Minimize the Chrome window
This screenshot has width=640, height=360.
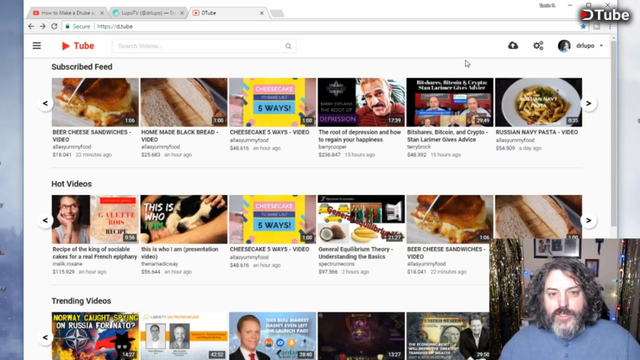[570, 5]
